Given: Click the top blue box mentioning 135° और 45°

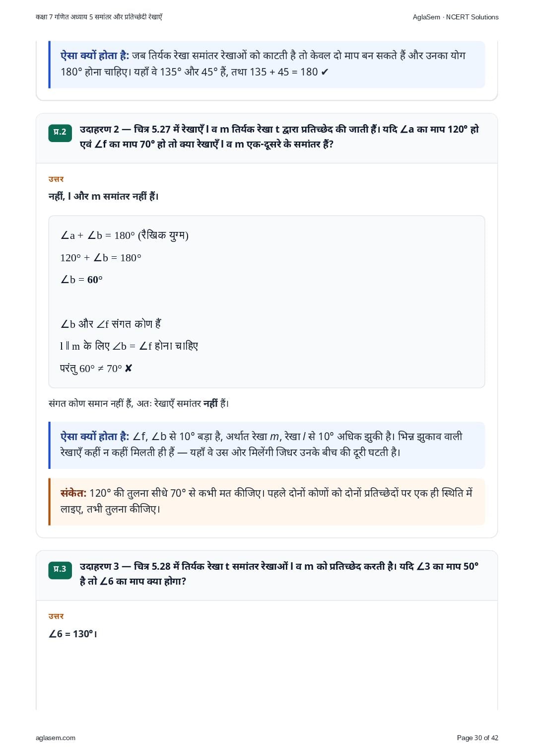Looking at the screenshot, I should (267, 64).
